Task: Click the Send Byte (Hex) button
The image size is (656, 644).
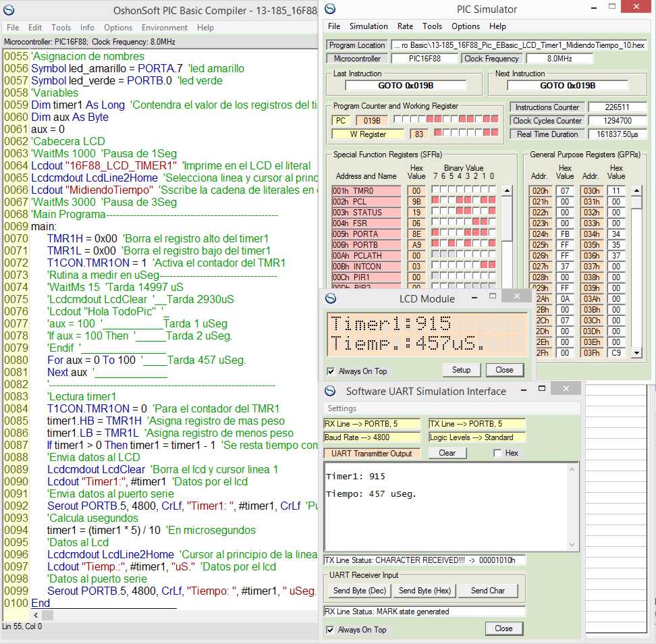Action: tap(425, 591)
